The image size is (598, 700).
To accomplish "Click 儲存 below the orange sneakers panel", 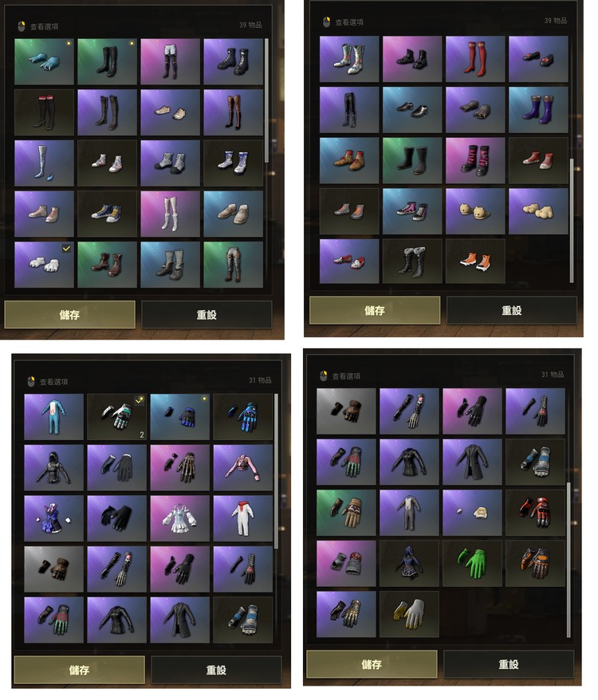I will [x=375, y=310].
